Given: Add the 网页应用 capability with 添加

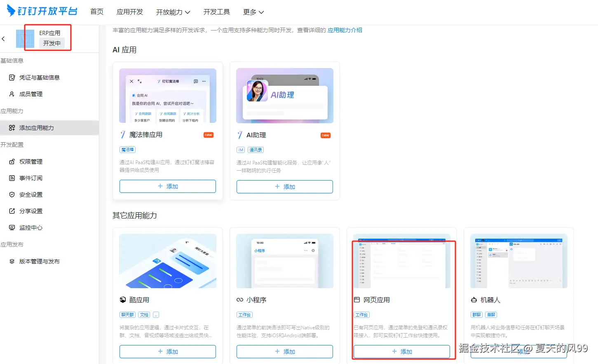Looking at the screenshot, I should [x=401, y=352].
